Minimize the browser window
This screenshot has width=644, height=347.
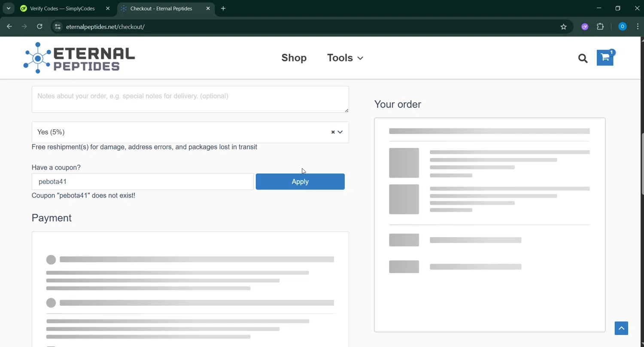click(599, 8)
